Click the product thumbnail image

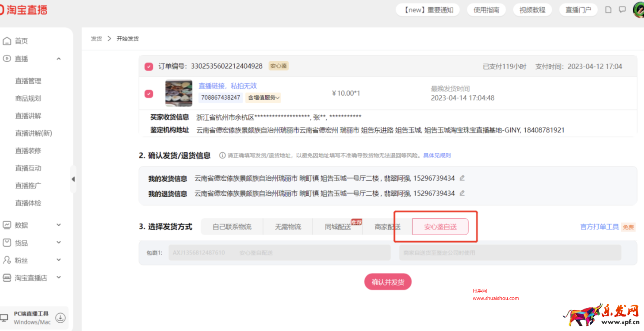(179, 93)
